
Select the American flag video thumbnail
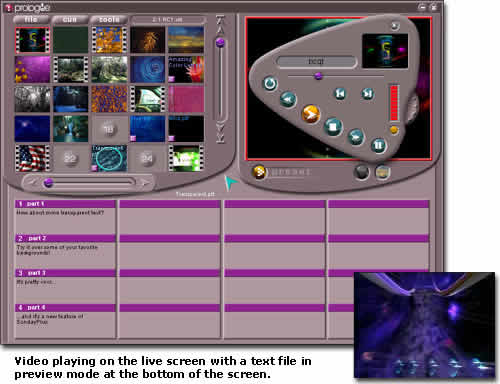(x=32, y=158)
